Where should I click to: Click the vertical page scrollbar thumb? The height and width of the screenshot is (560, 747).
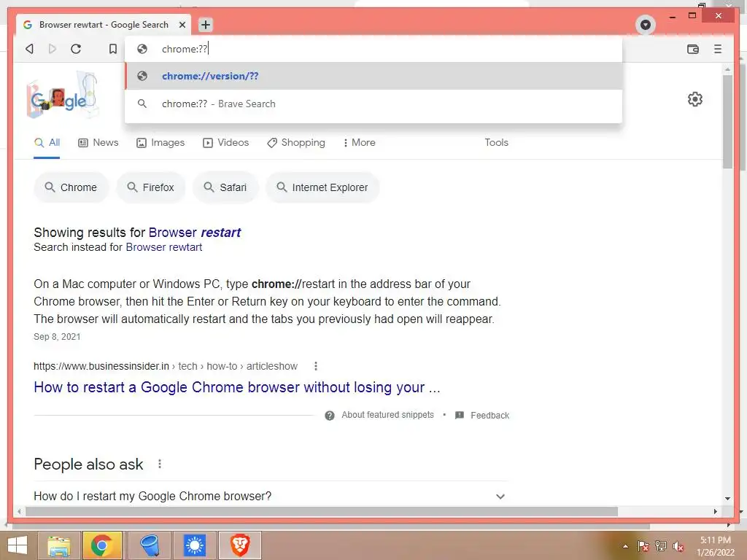pyautogui.click(x=727, y=122)
